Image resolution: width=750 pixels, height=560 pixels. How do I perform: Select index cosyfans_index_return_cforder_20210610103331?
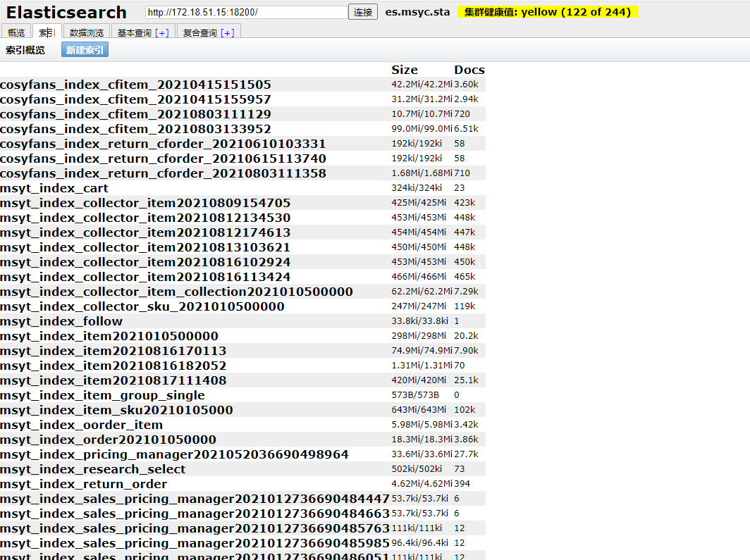(163, 144)
